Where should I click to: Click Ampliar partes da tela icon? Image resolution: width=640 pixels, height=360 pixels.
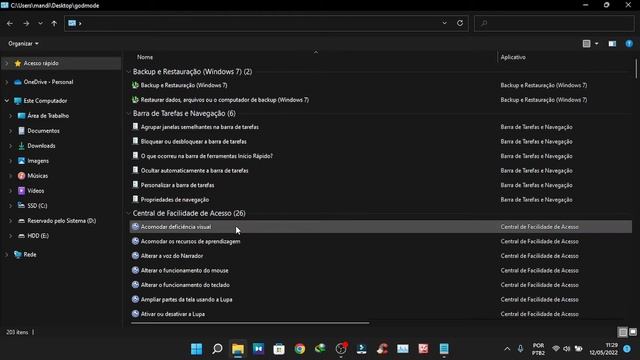pyautogui.click(x=136, y=299)
